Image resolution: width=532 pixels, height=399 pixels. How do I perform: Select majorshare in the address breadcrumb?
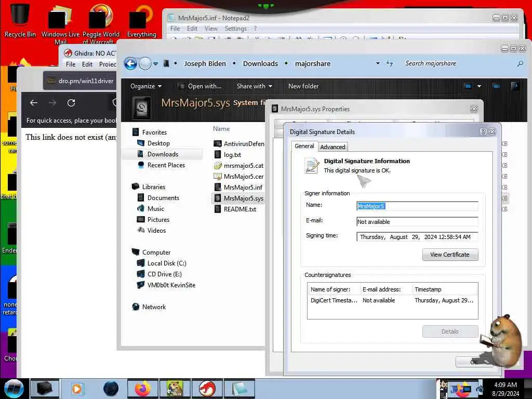tap(312, 63)
